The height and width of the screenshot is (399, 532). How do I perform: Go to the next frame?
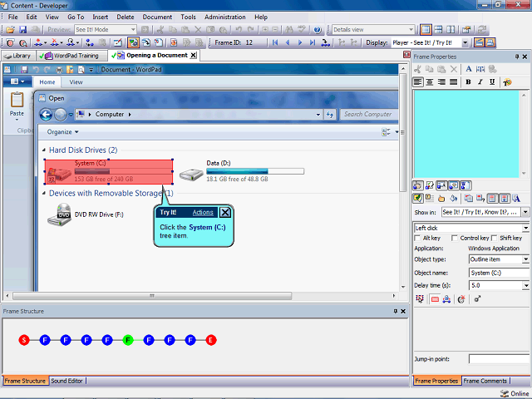click(x=300, y=42)
